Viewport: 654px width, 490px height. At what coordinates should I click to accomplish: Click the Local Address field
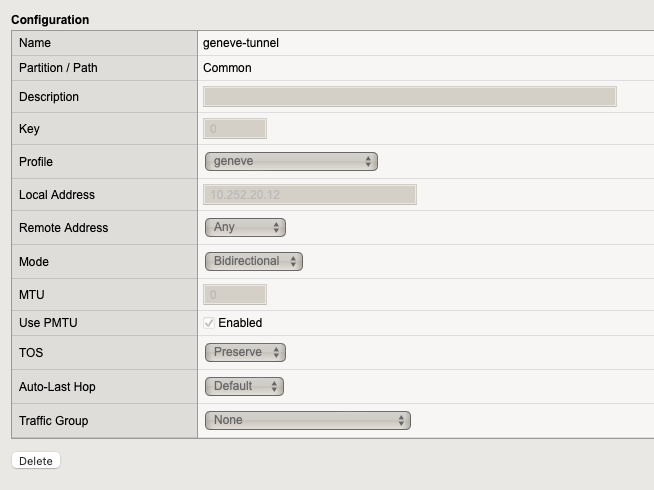click(x=310, y=195)
